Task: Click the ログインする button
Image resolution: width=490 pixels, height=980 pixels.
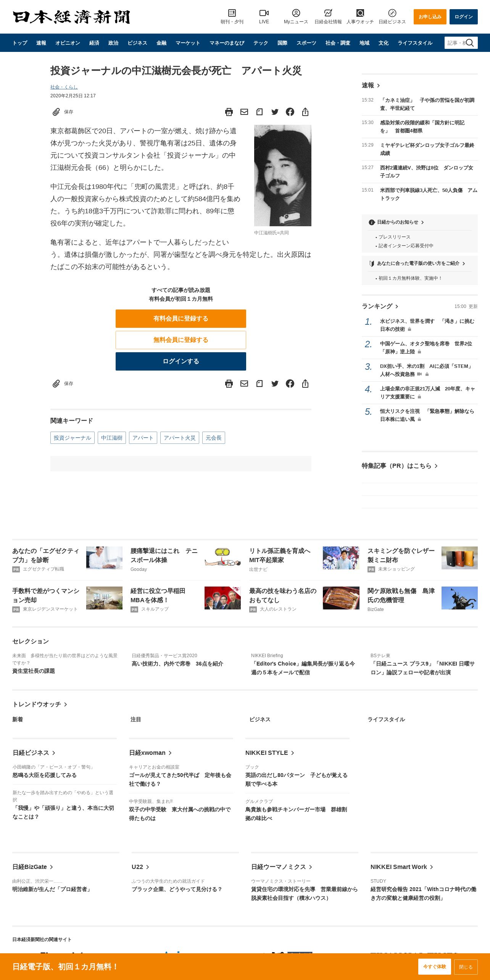Action: click(x=181, y=361)
